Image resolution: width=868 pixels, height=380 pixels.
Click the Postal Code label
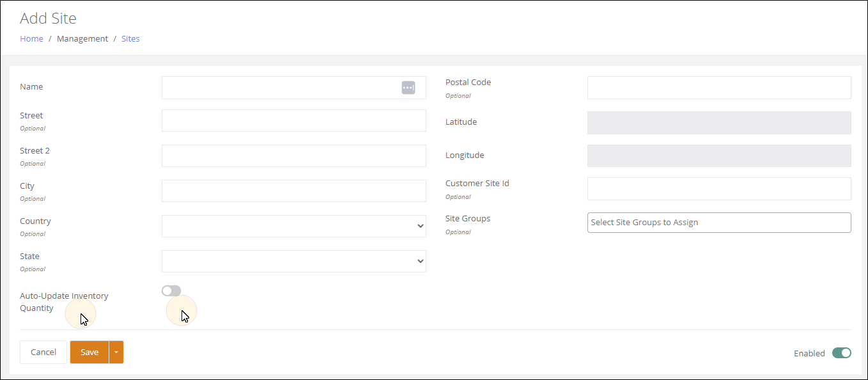point(469,82)
